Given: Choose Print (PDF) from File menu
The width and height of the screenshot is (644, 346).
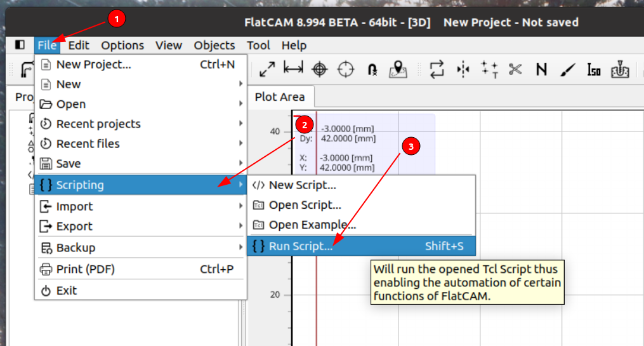Looking at the screenshot, I should (140, 269).
